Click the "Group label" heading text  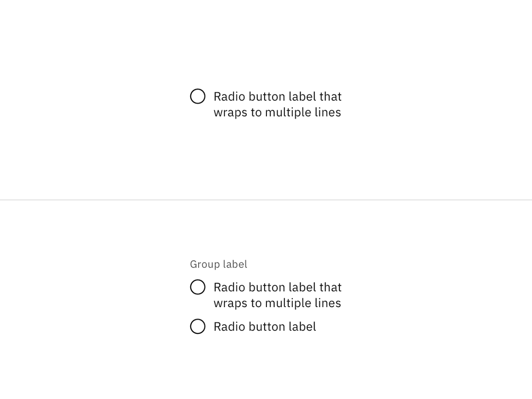tap(218, 264)
